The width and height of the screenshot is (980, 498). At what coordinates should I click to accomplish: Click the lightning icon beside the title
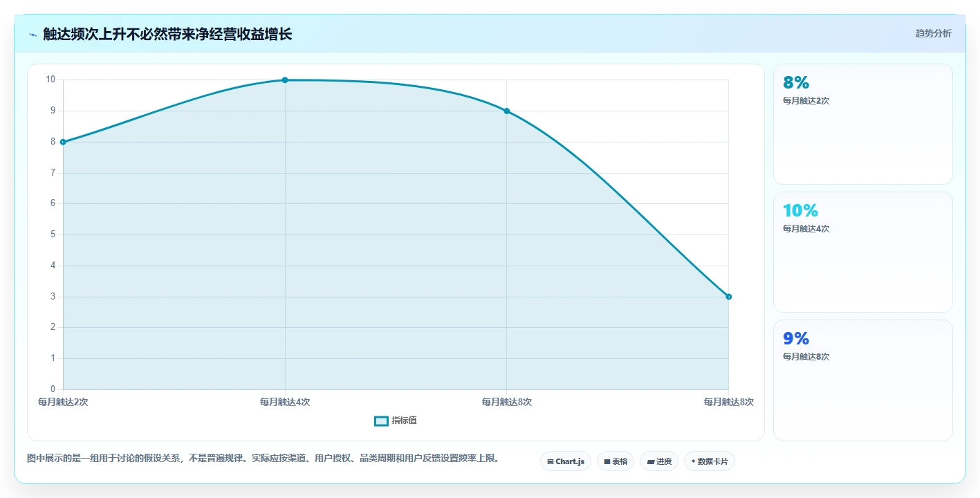[x=33, y=35]
